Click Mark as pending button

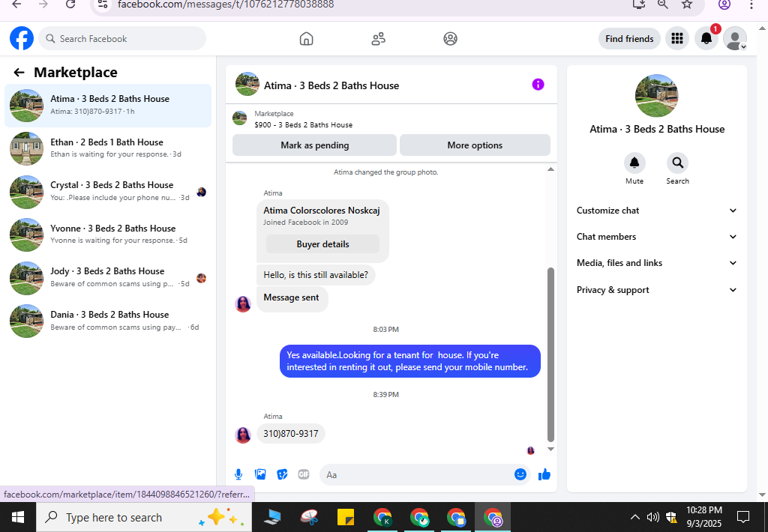click(314, 145)
